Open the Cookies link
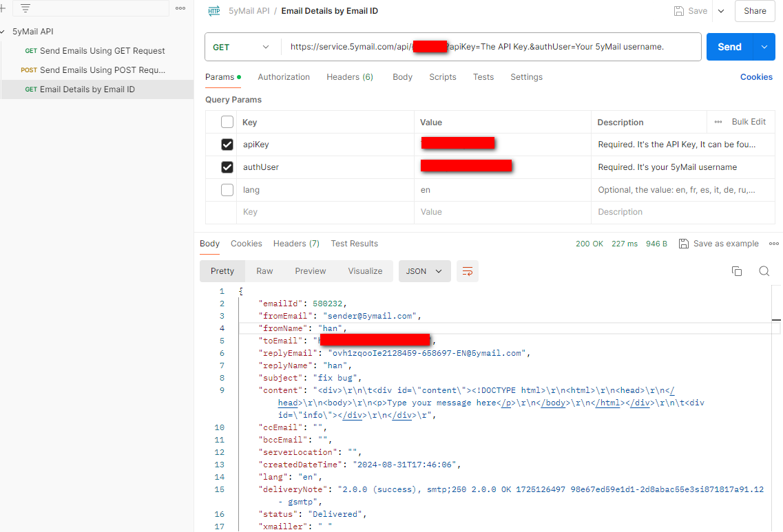Image resolution: width=783 pixels, height=532 pixels. click(x=756, y=77)
